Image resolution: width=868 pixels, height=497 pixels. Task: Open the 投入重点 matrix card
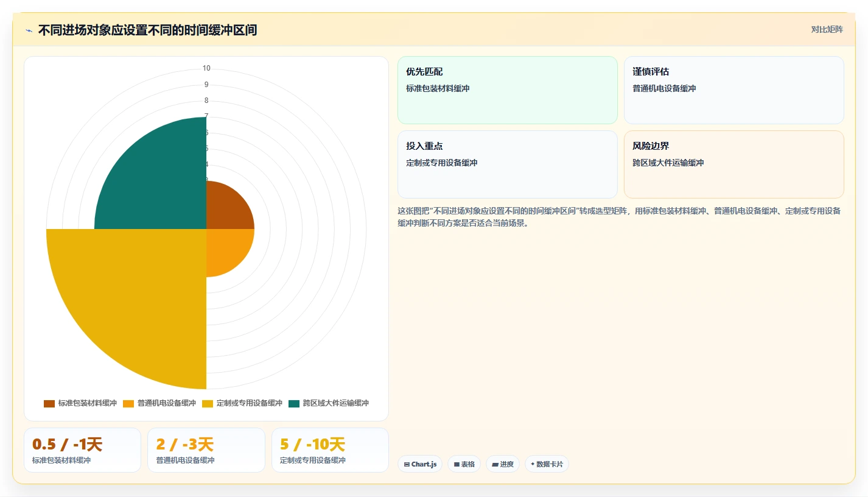click(x=508, y=164)
